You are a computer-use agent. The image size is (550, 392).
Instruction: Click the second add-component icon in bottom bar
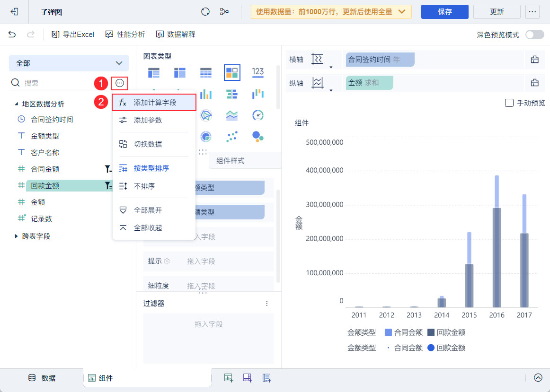(x=248, y=378)
